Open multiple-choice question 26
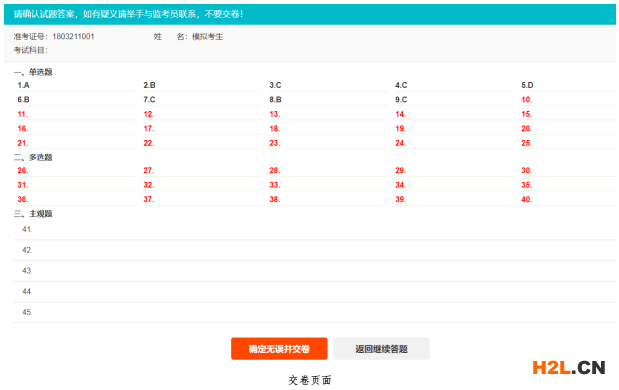Screen dimensions: 619x390 (x=23, y=170)
